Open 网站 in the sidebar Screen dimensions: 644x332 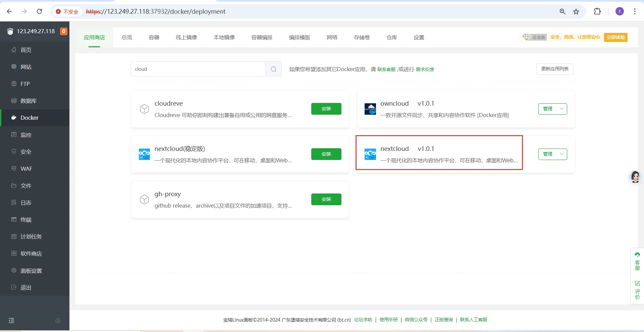(x=35, y=67)
